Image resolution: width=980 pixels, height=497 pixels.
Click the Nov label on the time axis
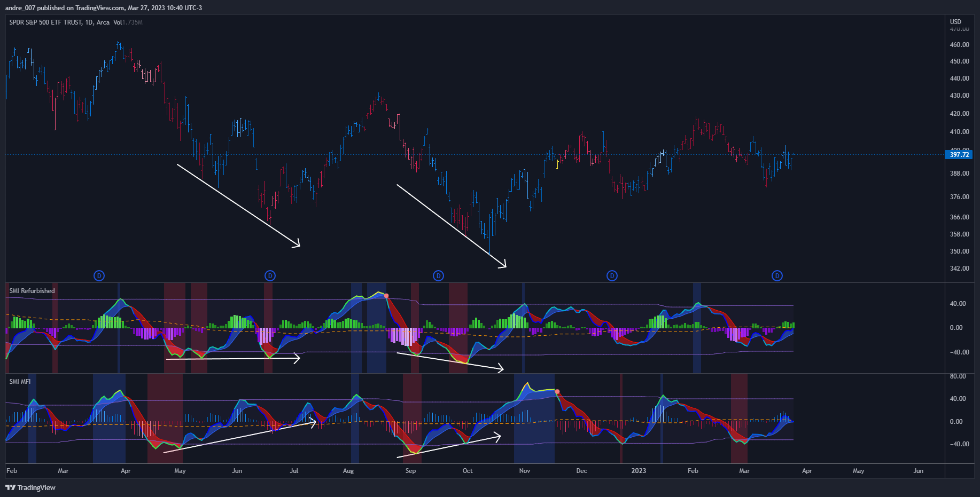(x=525, y=471)
